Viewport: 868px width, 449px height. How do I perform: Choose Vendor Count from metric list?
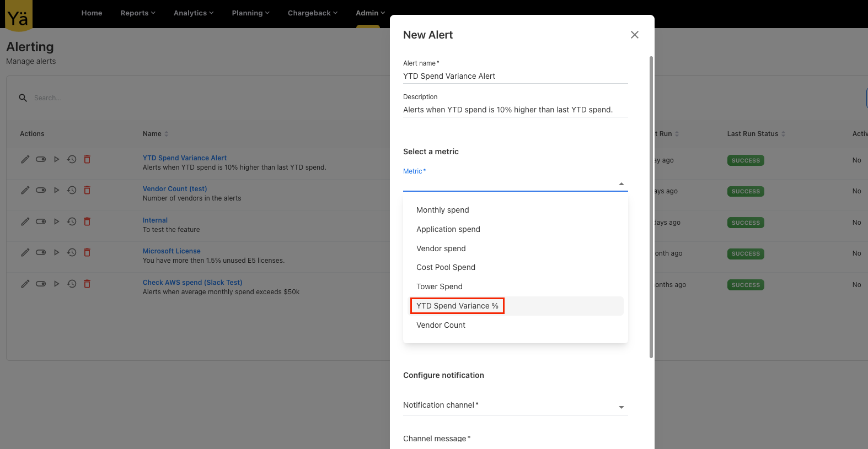click(x=441, y=325)
